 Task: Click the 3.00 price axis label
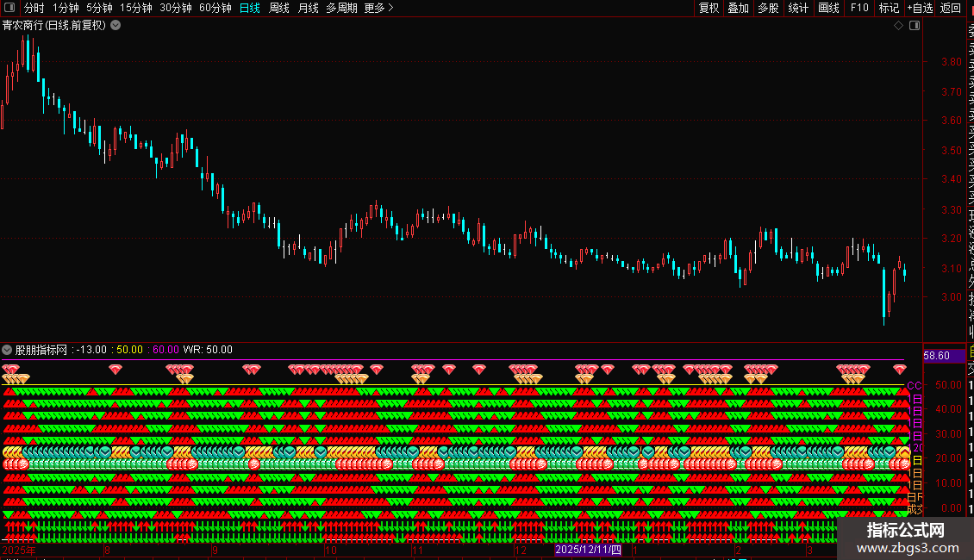click(x=951, y=296)
